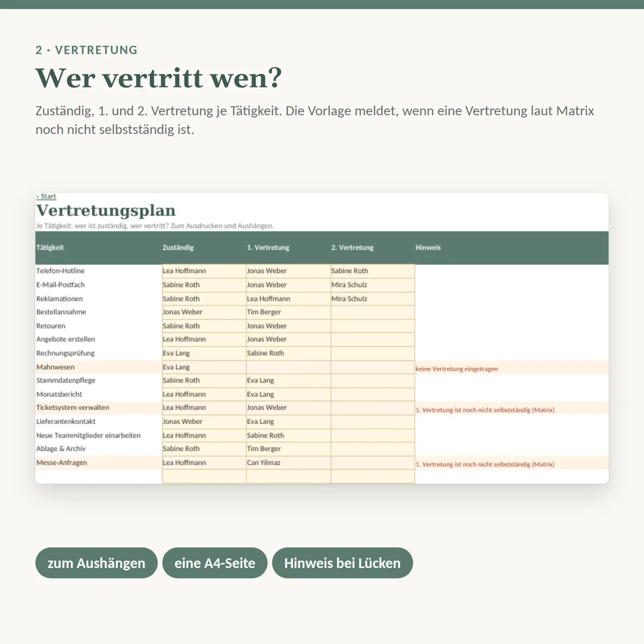This screenshot has height=644, width=644.
Task: Click 1. Vertretung 'Can Yilmaz' for Messe-Anfragen
Action: click(288, 463)
